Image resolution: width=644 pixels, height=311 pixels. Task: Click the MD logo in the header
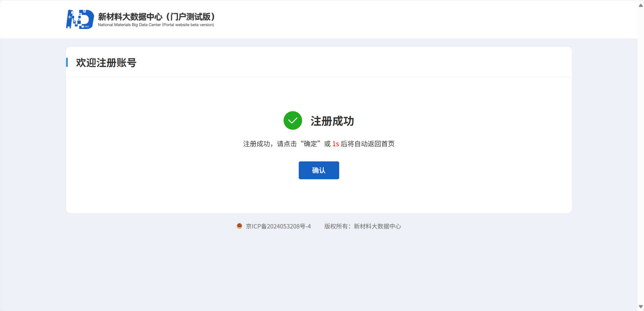tap(80, 19)
